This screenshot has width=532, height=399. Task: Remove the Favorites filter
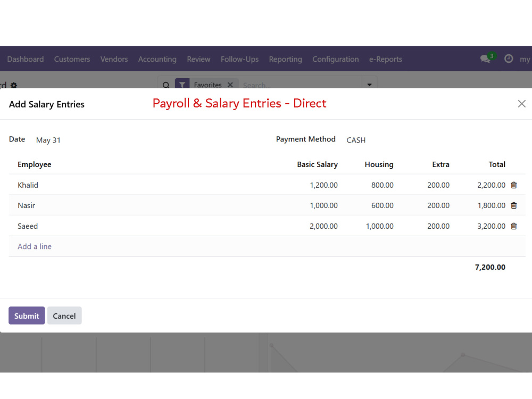230,85
